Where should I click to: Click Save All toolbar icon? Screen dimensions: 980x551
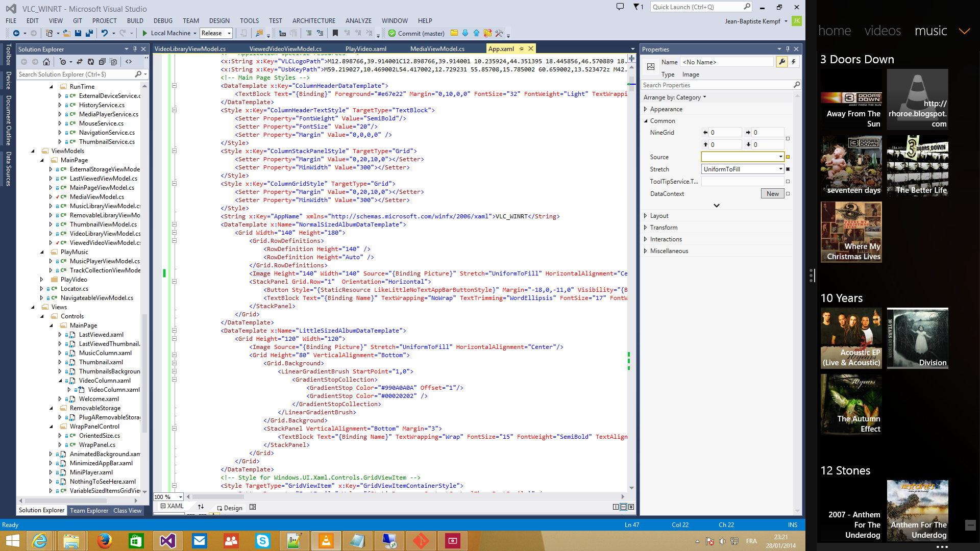(x=89, y=33)
